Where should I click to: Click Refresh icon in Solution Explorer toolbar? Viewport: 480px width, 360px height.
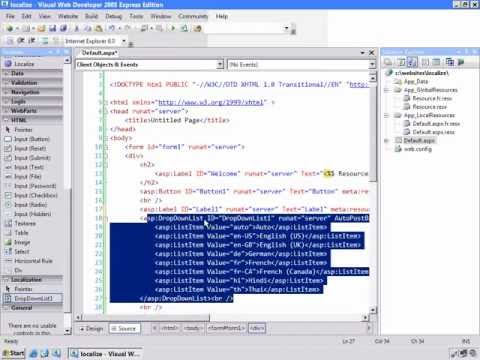[x=402, y=62]
